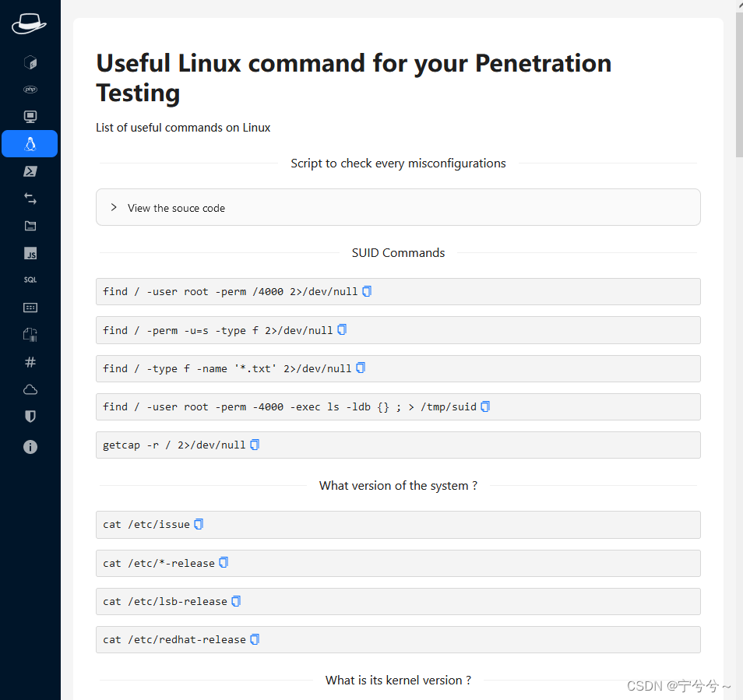Image resolution: width=743 pixels, height=700 pixels.
Task: Click the HackTools hat logo
Action: coord(29,23)
